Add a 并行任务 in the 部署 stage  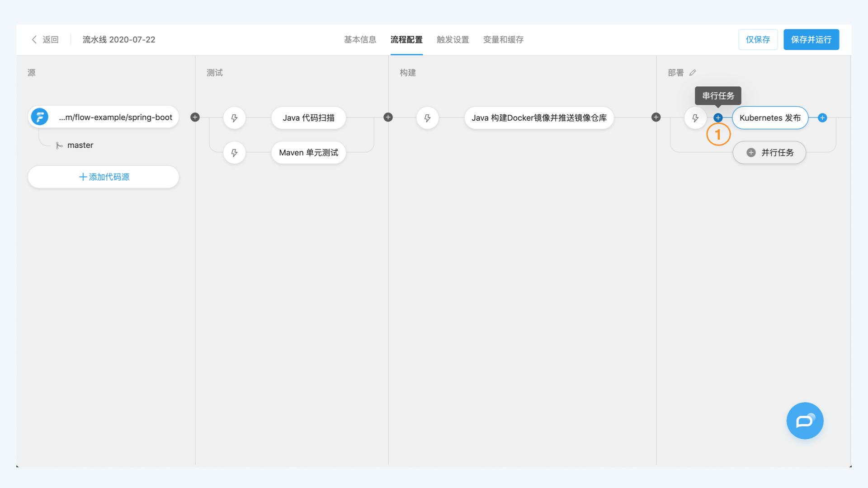pos(769,153)
